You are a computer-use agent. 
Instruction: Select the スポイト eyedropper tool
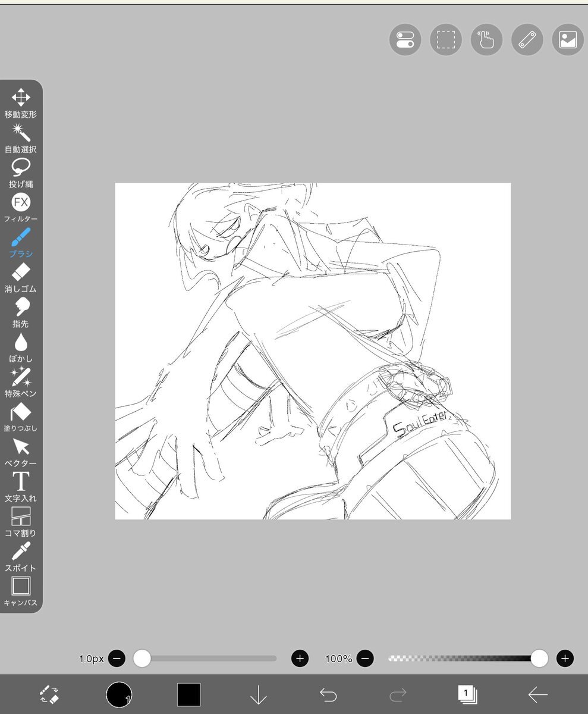point(21,557)
